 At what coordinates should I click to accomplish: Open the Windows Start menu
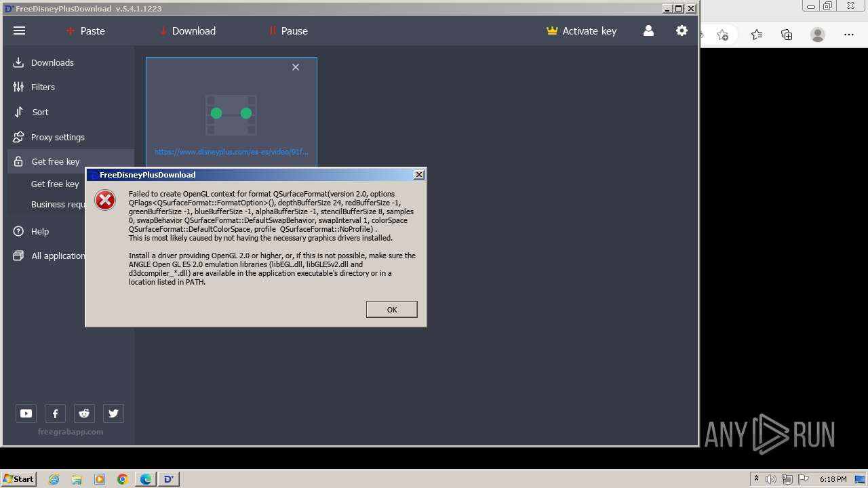[x=19, y=479]
